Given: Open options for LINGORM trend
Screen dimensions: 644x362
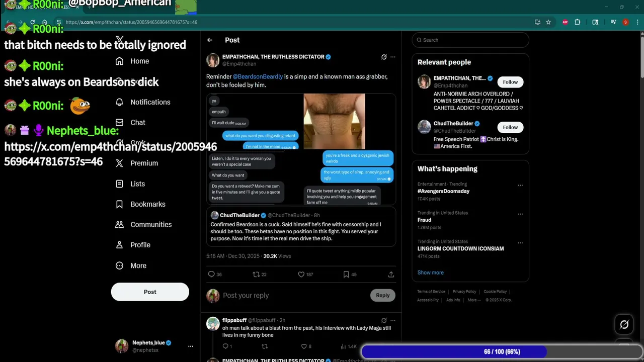Looking at the screenshot, I should [x=520, y=243].
